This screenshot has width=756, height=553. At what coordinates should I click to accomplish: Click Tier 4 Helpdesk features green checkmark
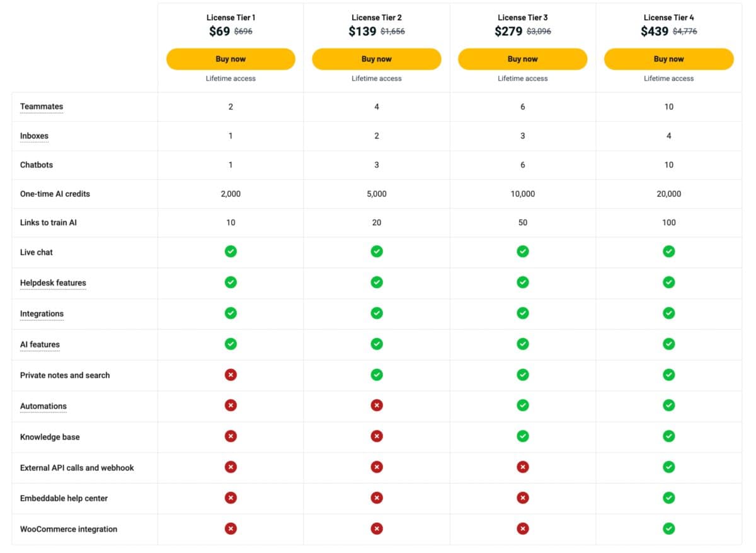point(668,282)
